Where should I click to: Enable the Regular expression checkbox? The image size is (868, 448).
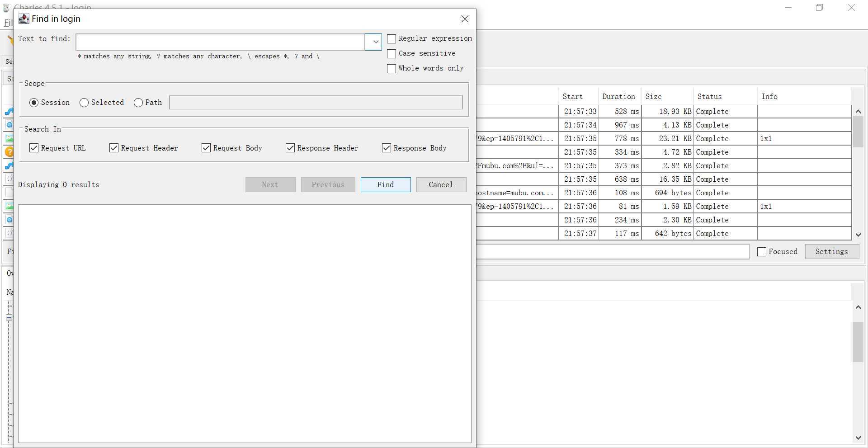[x=392, y=39]
